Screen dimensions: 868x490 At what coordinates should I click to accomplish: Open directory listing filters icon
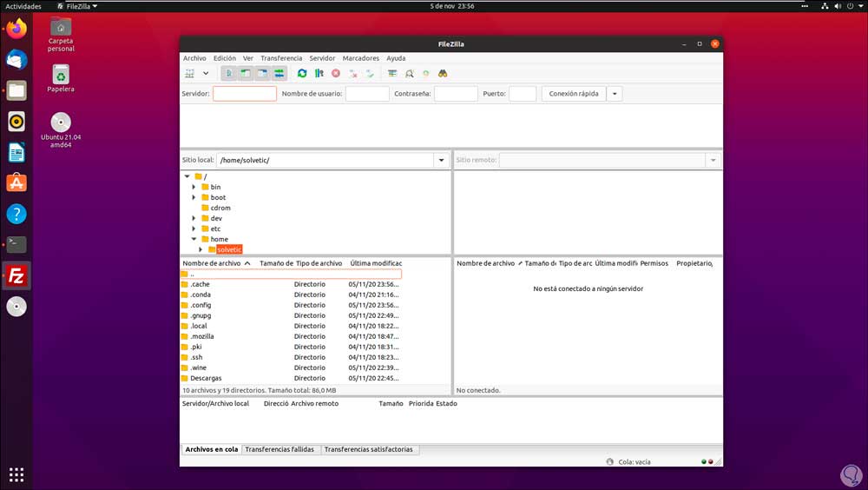point(392,73)
